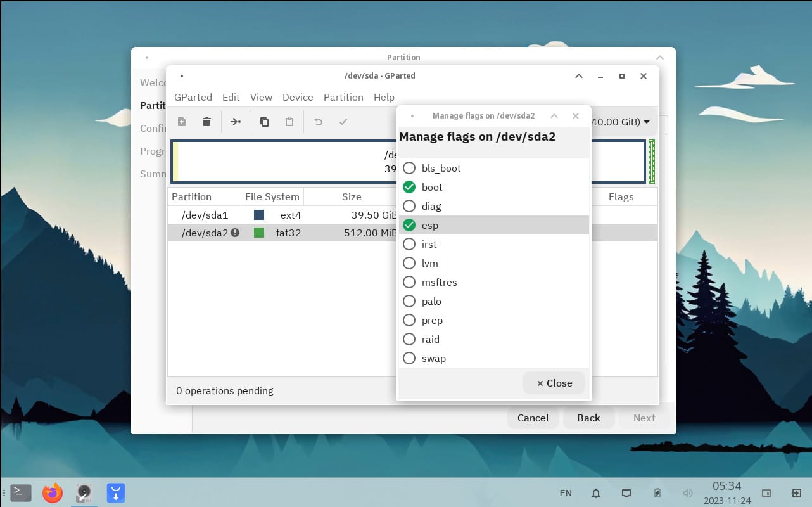Enable the swap flag for sda2
Image resolution: width=812 pixels, height=507 pixels.
click(x=409, y=358)
